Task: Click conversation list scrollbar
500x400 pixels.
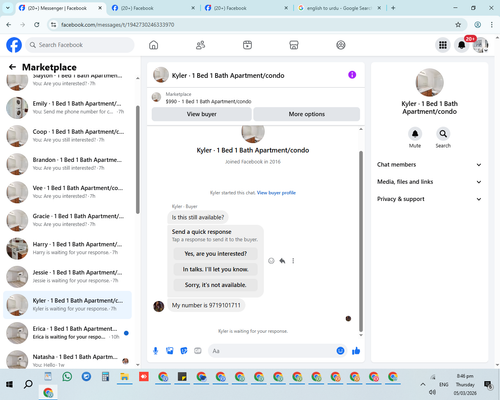Action: click(x=138, y=159)
